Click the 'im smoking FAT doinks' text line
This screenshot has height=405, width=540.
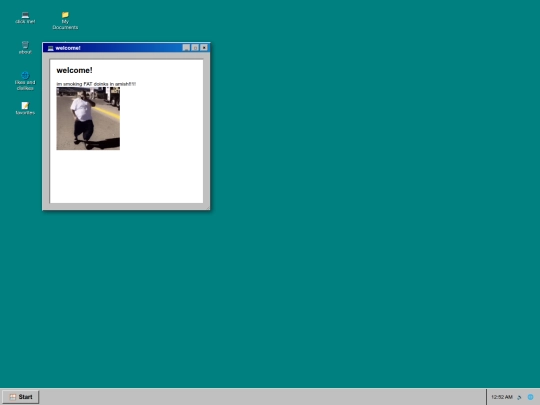click(x=96, y=84)
